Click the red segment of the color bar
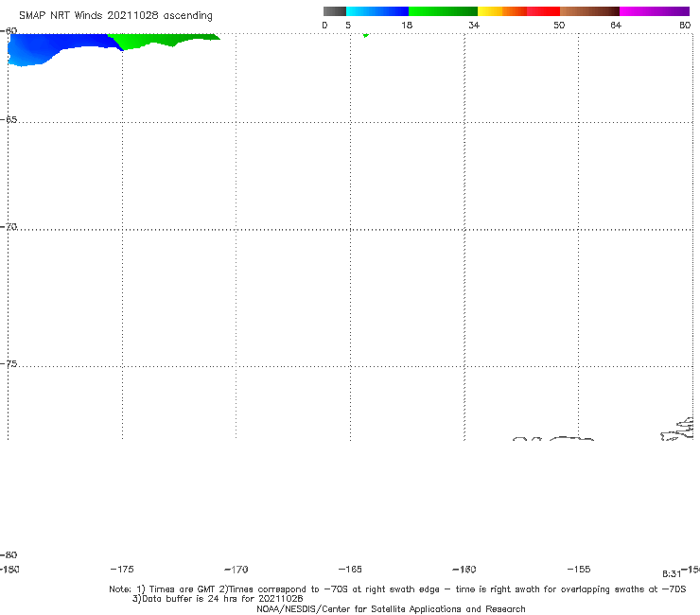Image resolution: width=700 pixels, height=615 pixels. click(x=543, y=11)
